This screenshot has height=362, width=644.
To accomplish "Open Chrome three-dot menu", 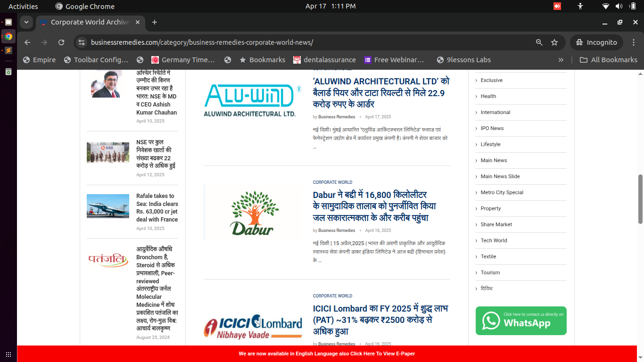I will click(634, 42).
